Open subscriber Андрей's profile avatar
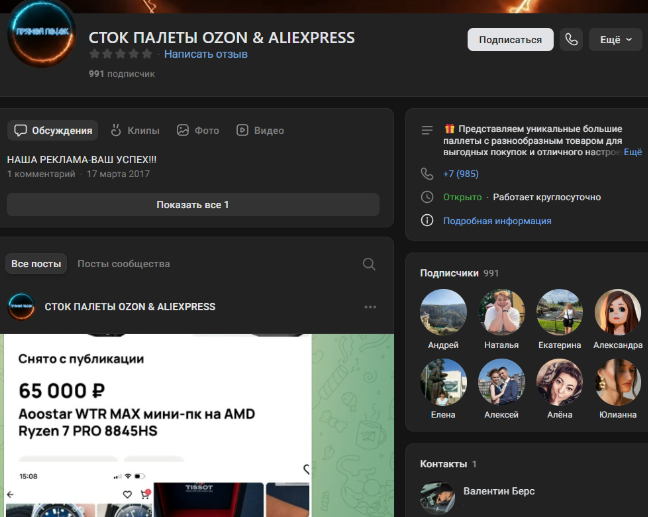This screenshot has height=517, width=648. pyautogui.click(x=443, y=312)
